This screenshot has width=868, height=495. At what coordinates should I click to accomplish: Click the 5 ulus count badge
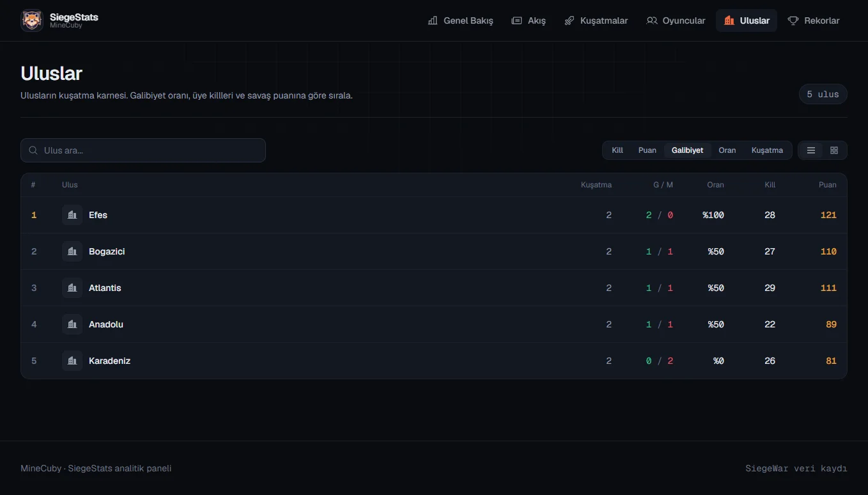[823, 94]
